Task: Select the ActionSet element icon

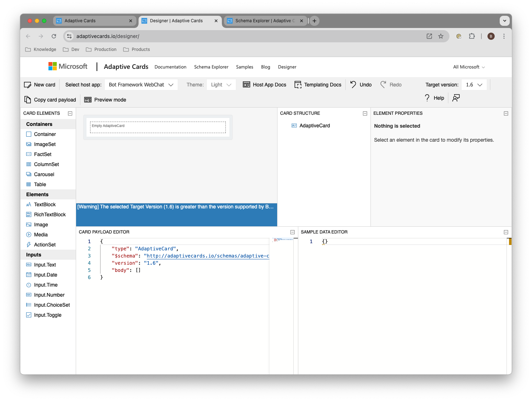Action: [x=29, y=245]
